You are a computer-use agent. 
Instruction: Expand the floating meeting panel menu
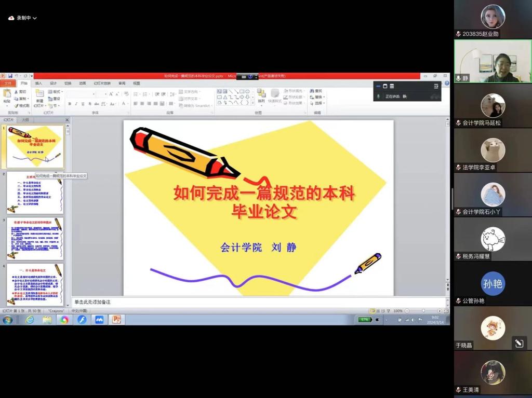[x=436, y=86]
